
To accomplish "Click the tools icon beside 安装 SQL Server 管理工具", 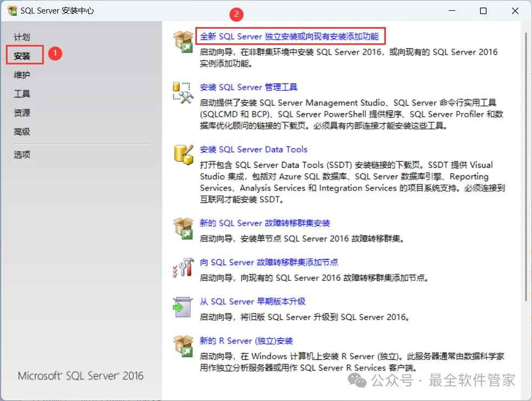I will [183, 93].
